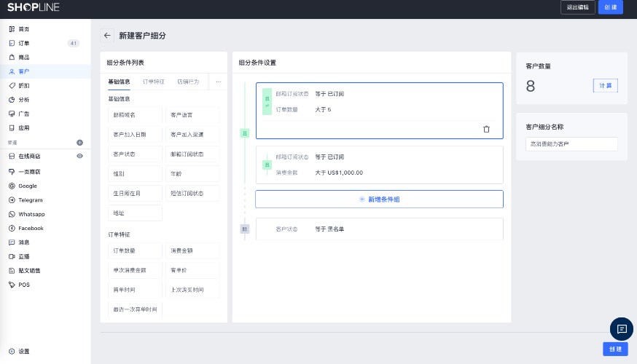Image resolution: width=637 pixels, height=364 pixels.
Task: Add 客户语言 condition
Action: pyautogui.click(x=192, y=115)
